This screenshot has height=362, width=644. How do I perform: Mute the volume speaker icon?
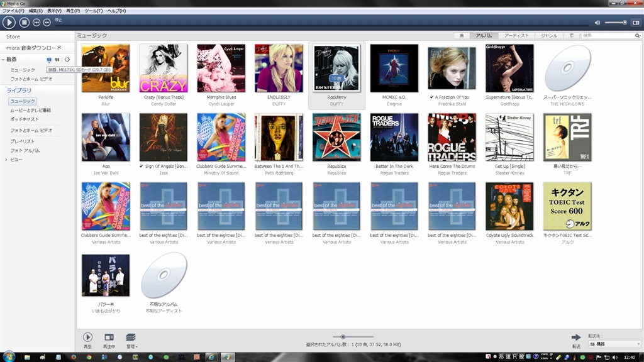(x=597, y=23)
